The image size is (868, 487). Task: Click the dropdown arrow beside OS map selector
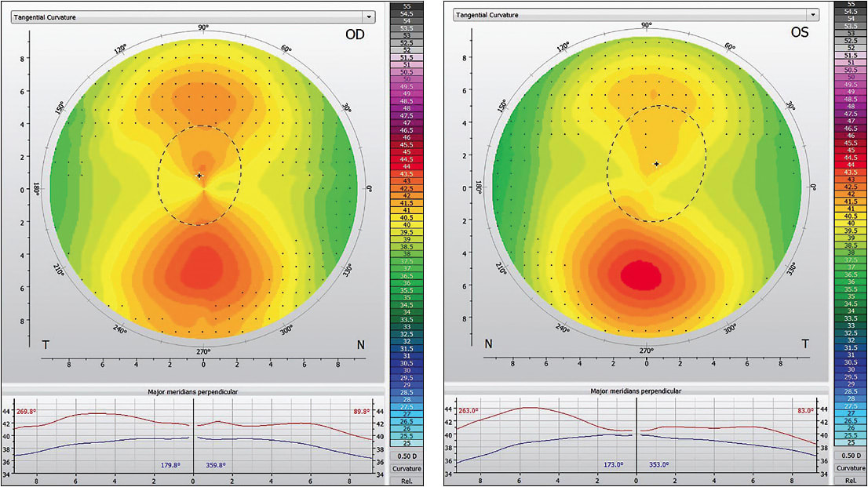[x=814, y=14]
